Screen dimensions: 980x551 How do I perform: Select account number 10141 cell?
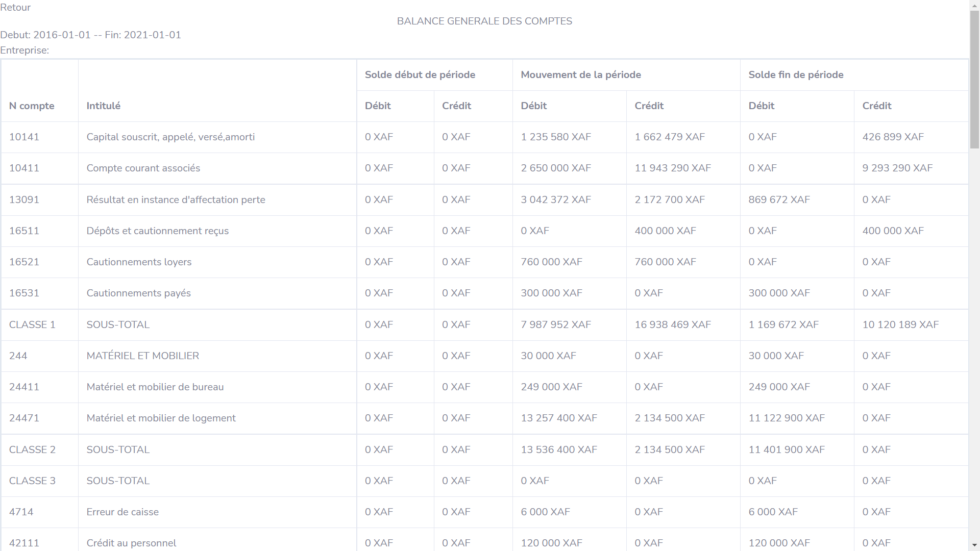click(24, 137)
